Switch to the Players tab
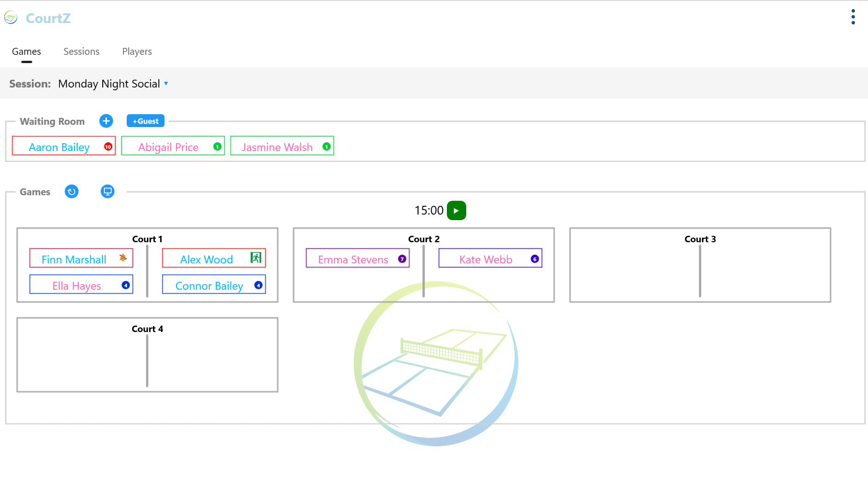This screenshot has height=484, width=868. tap(137, 52)
